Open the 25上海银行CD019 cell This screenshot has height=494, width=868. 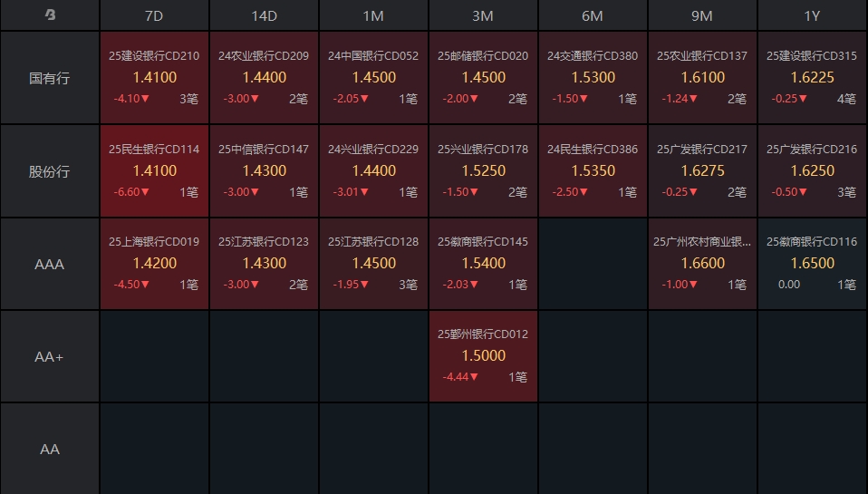(x=154, y=264)
